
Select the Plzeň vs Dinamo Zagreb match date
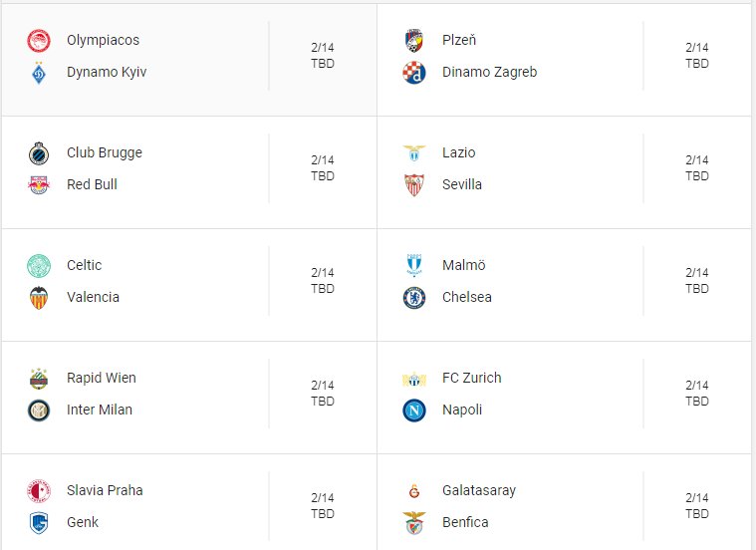697,47
